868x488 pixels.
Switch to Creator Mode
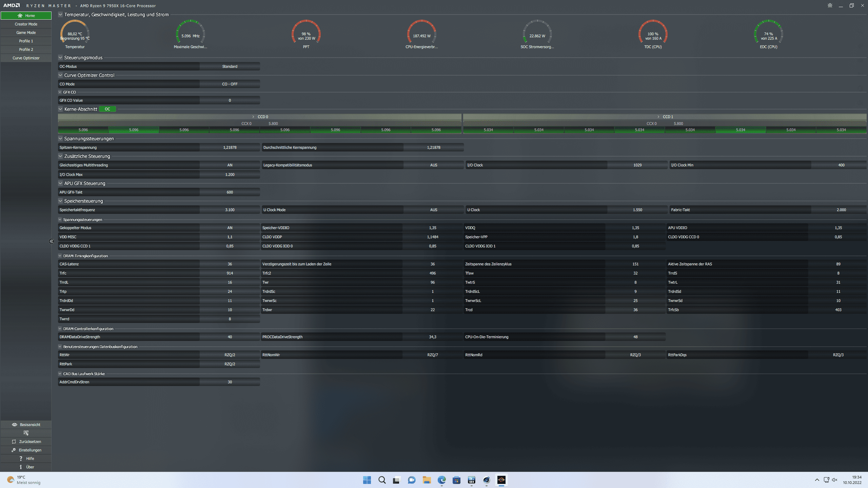coord(26,24)
